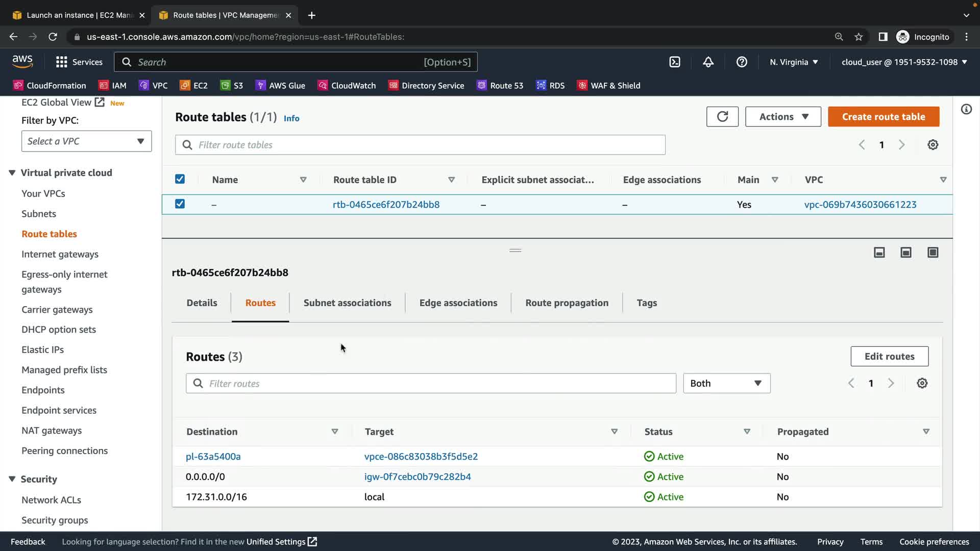Collapse the Virtual private cloud section
This screenshot has height=551, width=980.
[x=12, y=173]
